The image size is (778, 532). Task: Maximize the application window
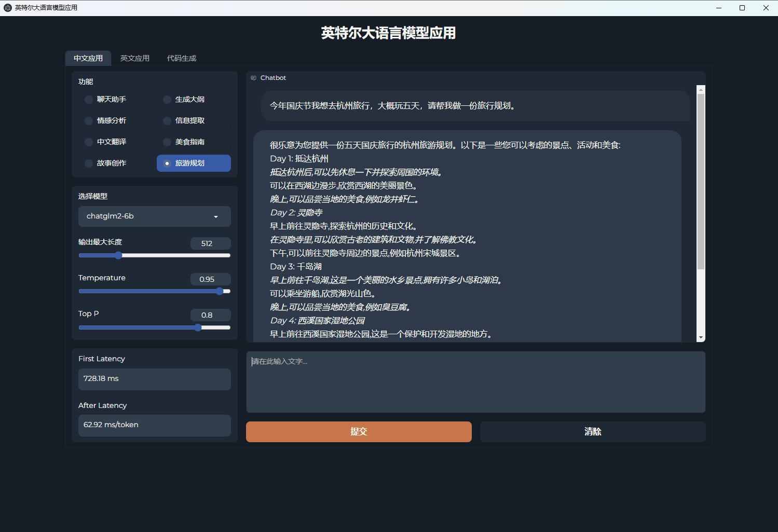click(742, 8)
